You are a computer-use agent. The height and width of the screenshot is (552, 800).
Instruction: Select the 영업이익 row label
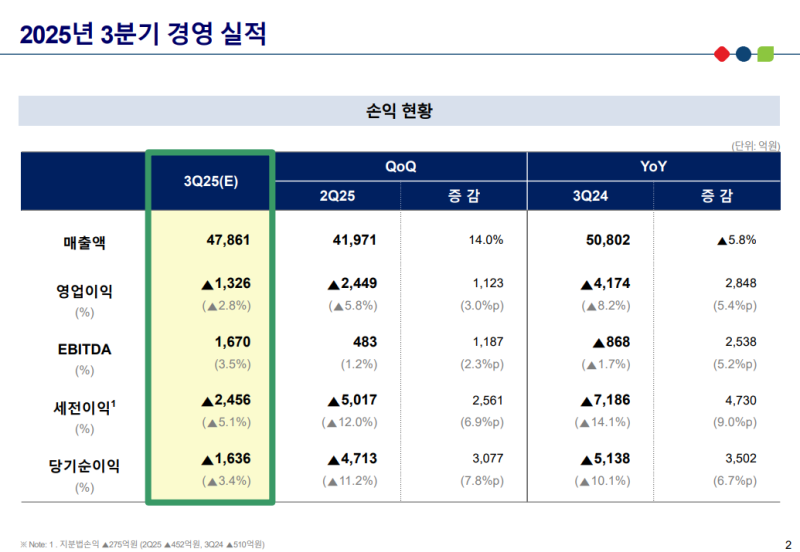pyautogui.click(x=84, y=292)
